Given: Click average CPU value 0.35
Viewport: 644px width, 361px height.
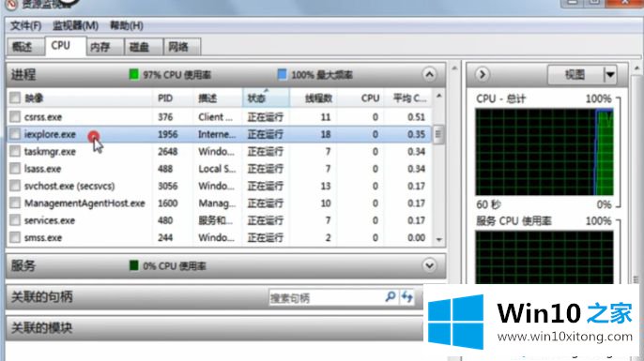Looking at the screenshot, I should click(416, 135).
